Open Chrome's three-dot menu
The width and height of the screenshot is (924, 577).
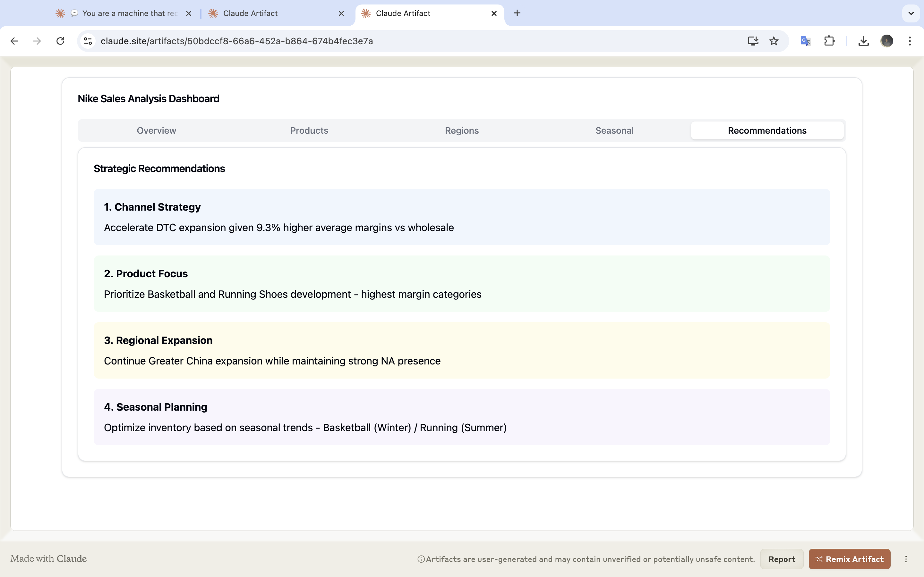pos(910,41)
